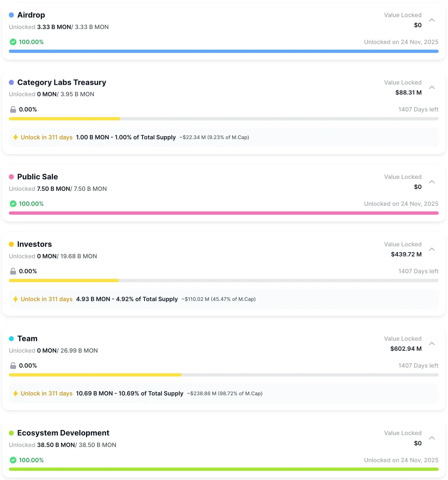Click the green checkmark icon in Airdrop
The image size is (448, 480).
point(13,42)
